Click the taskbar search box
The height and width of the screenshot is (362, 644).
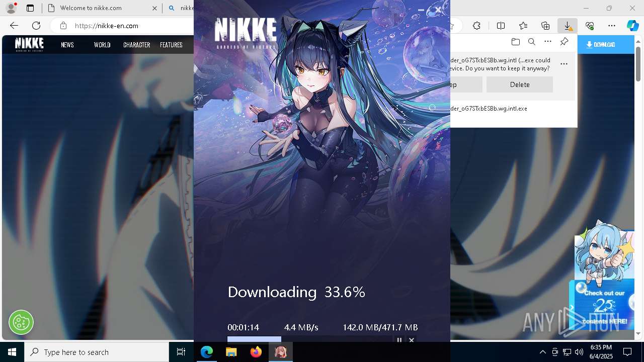click(97, 352)
